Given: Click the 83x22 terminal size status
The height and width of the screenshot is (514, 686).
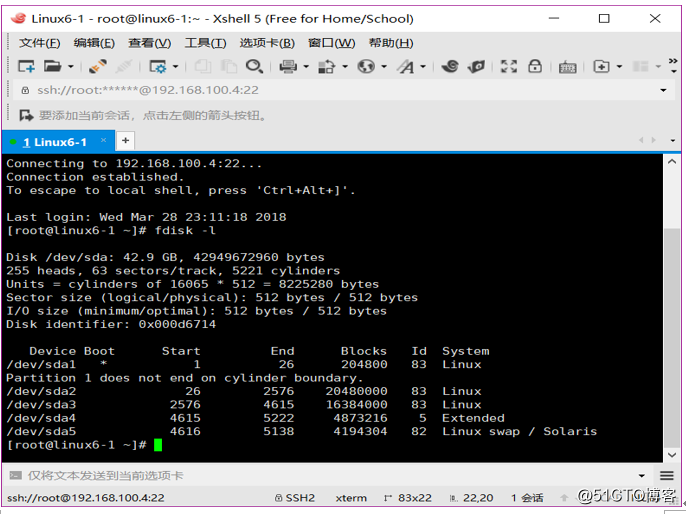Looking at the screenshot, I should point(408,498).
